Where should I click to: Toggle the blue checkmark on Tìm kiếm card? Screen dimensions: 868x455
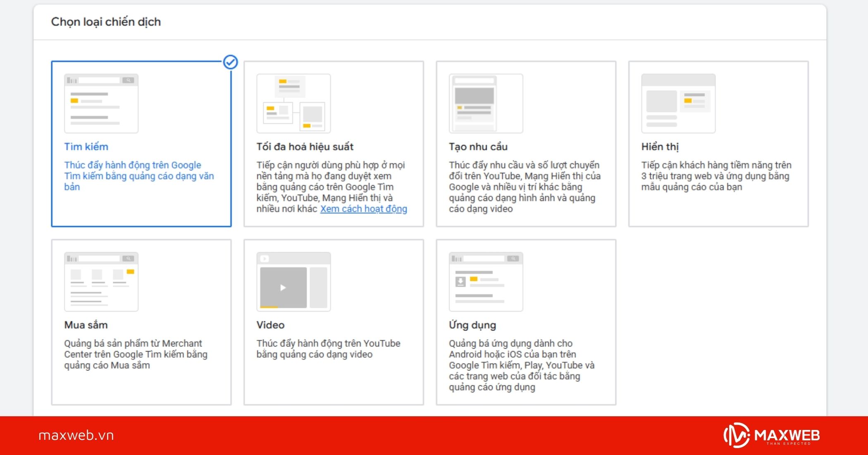click(231, 62)
